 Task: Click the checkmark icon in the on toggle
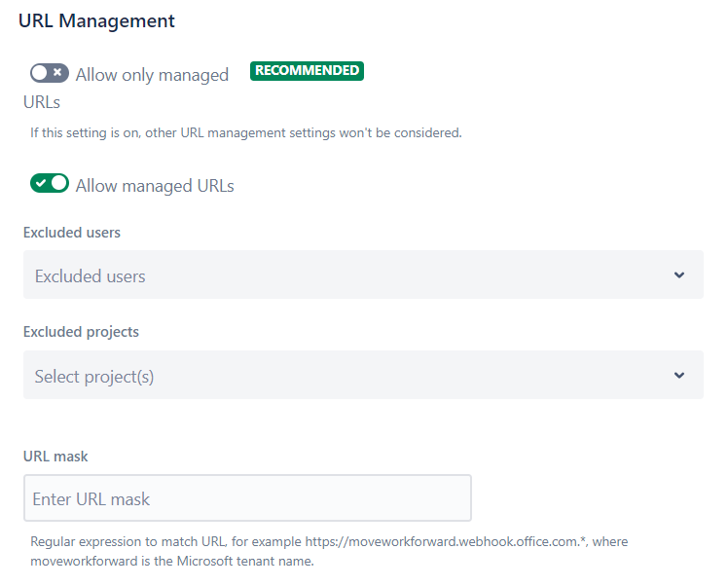coord(41,183)
